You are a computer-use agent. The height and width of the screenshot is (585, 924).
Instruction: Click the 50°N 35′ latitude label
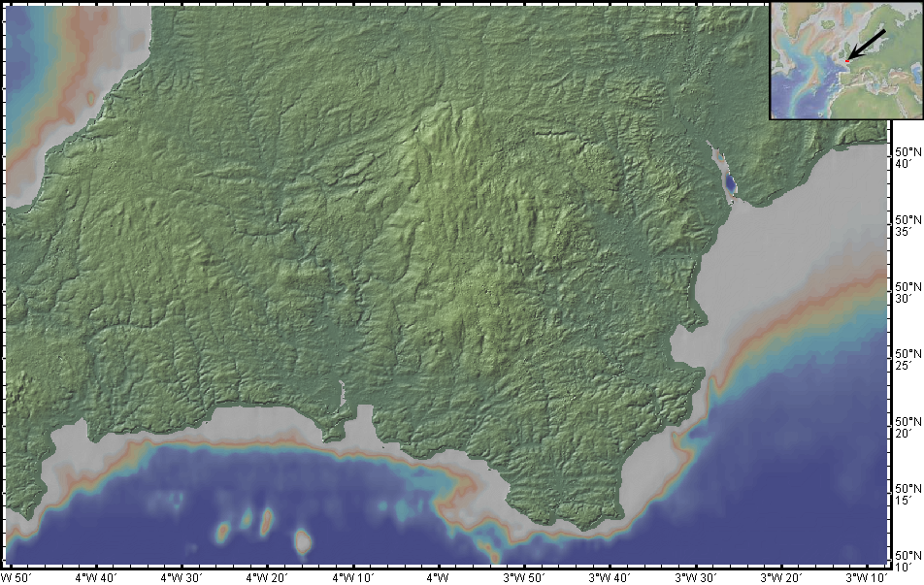(x=907, y=226)
